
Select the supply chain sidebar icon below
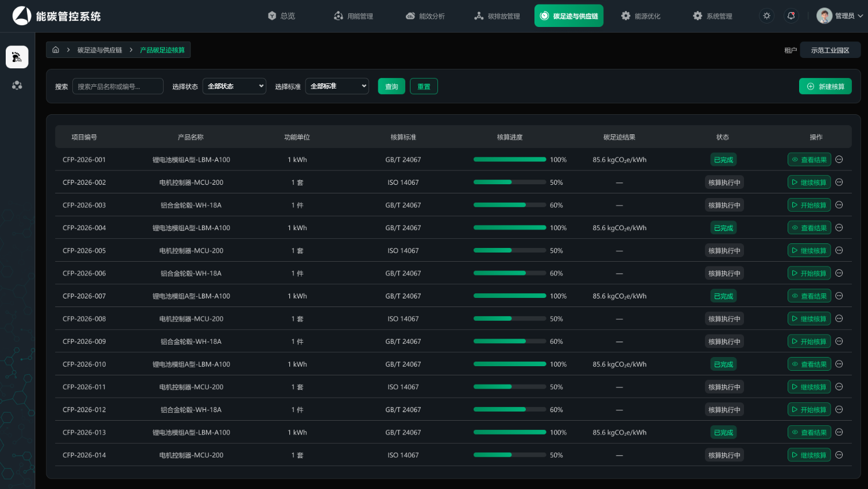(17, 86)
